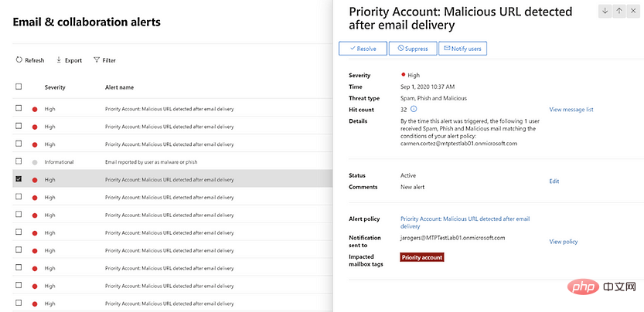Go to previous alert with up arrow
This screenshot has width=644, height=312.
pos(619,11)
